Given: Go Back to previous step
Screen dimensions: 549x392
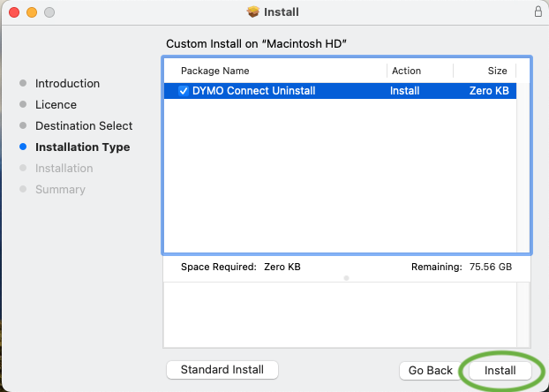Looking at the screenshot, I should pyautogui.click(x=431, y=370).
